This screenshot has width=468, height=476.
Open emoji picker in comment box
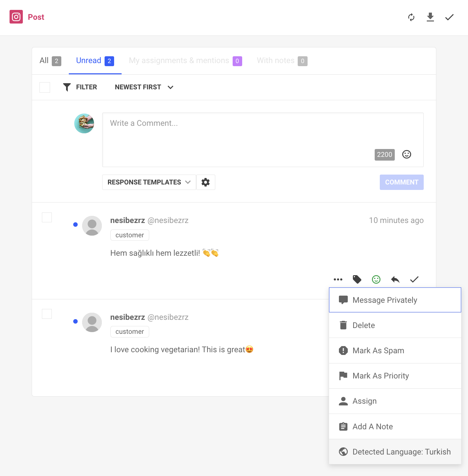[x=407, y=154]
